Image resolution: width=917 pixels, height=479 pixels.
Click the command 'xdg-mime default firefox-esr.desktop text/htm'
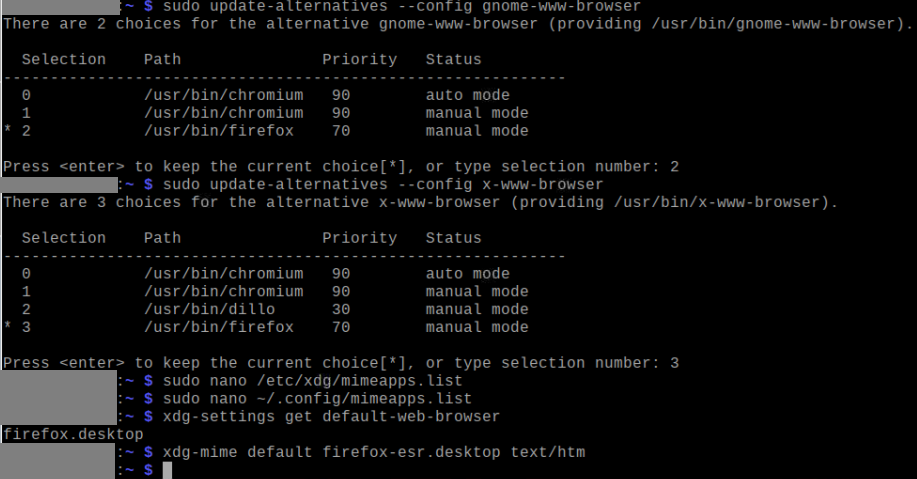374,452
